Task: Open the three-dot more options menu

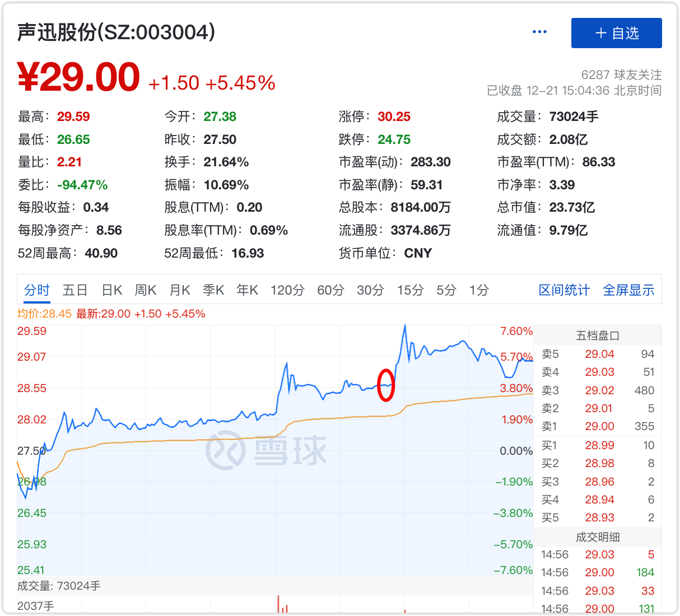Action: coord(539,32)
